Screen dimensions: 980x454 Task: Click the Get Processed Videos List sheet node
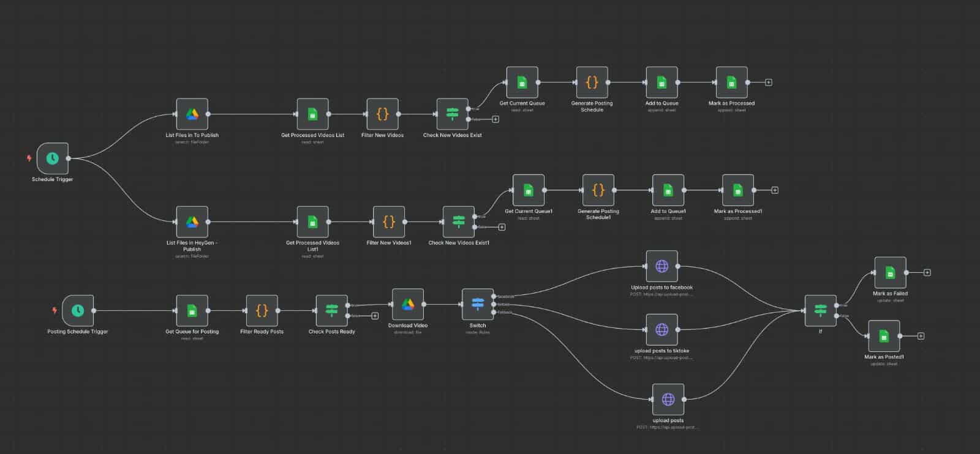tap(312, 114)
